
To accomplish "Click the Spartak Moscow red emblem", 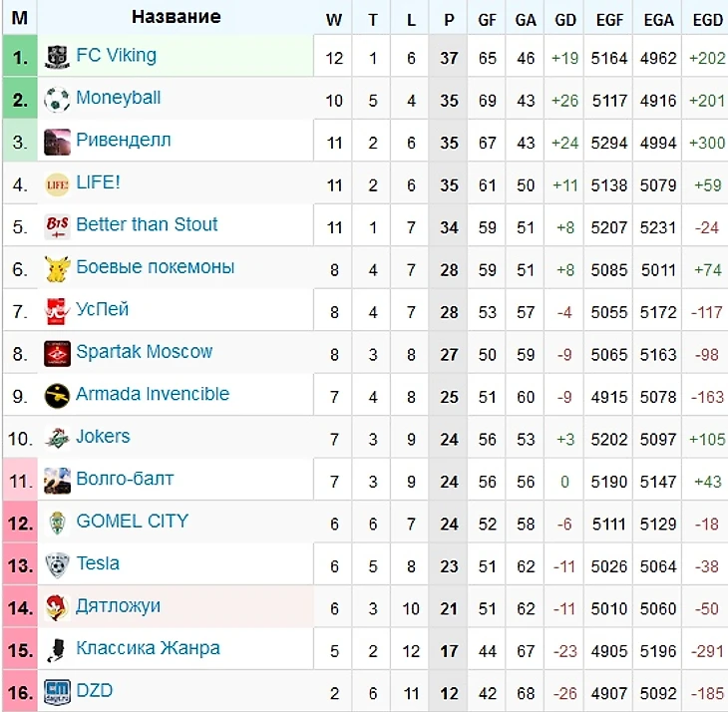I will tap(57, 354).
